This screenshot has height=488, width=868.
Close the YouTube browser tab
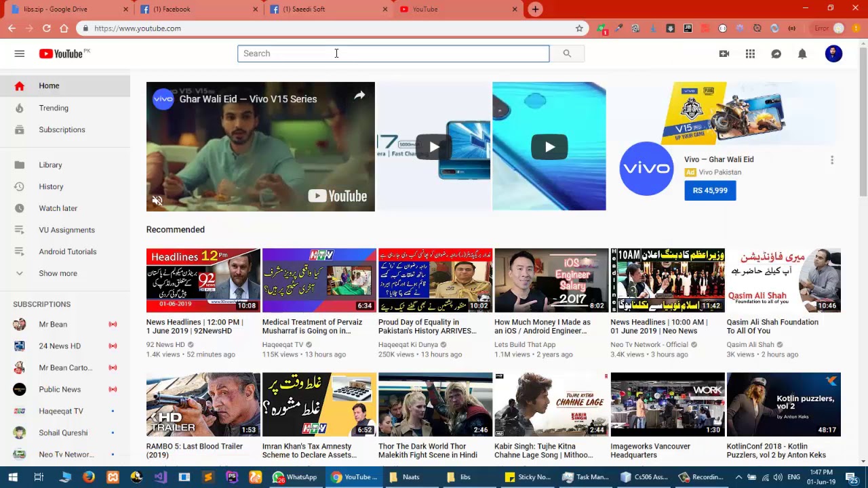pos(515,9)
